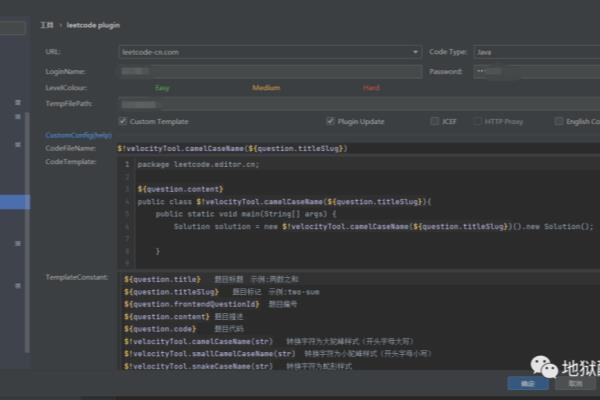Pick the Easy level colour
The image size is (600, 400).
point(162,88)
